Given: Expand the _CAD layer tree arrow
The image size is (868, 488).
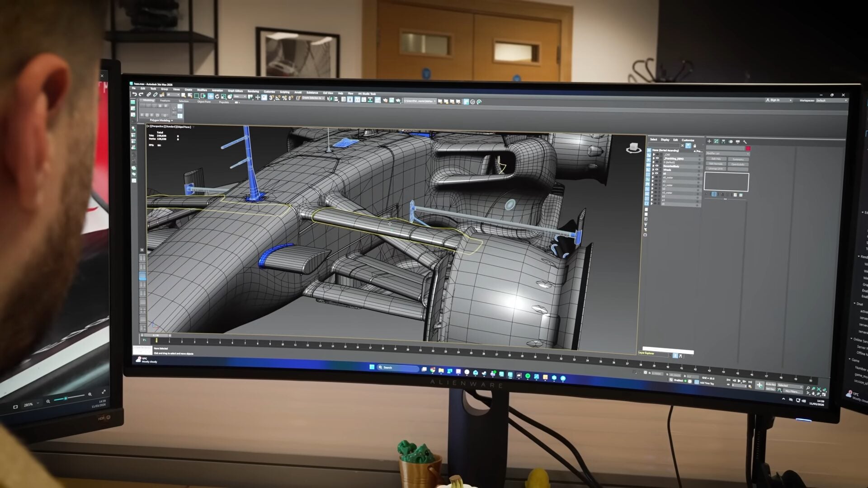Looking at the screenshot, I should (x=654, y=155).
